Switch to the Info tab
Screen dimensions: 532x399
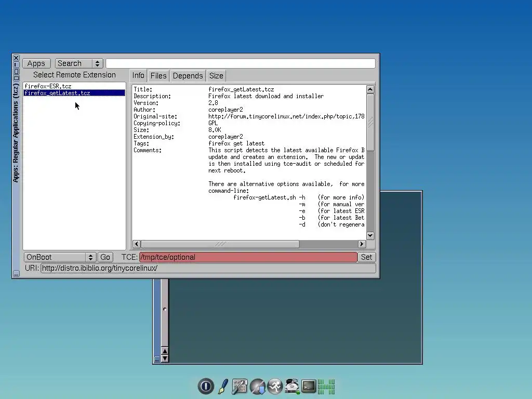[x=138, y=75]
